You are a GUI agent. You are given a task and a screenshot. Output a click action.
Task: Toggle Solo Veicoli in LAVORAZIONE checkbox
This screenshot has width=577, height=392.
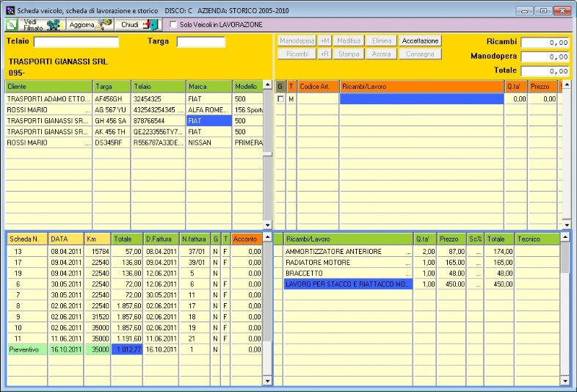click(x=173, y=25)
